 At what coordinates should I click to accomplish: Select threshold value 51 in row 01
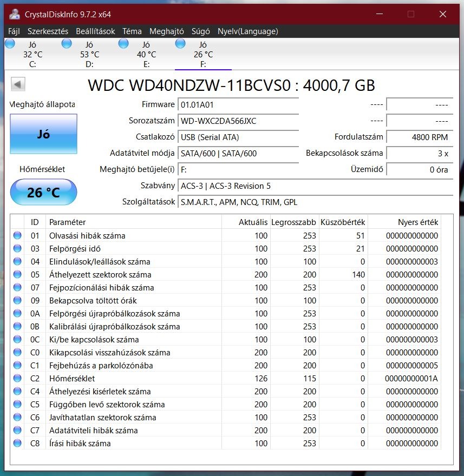coord(361,236)
